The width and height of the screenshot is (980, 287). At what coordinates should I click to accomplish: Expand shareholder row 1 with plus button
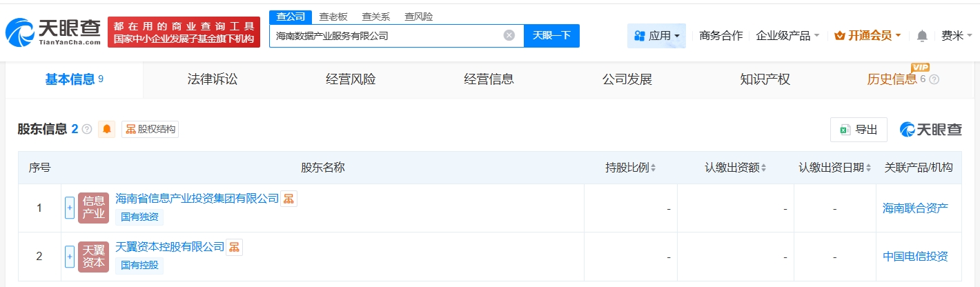(x=69, y=208)
